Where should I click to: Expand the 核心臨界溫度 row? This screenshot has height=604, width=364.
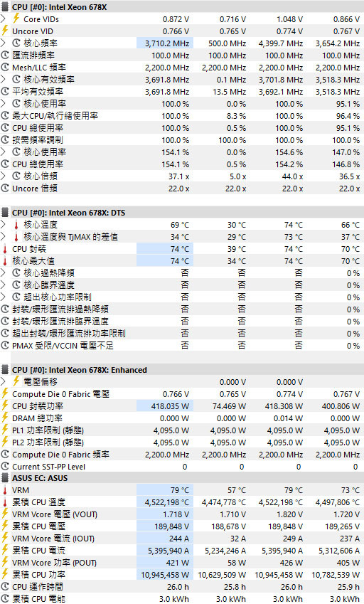[x=3, y=285]
